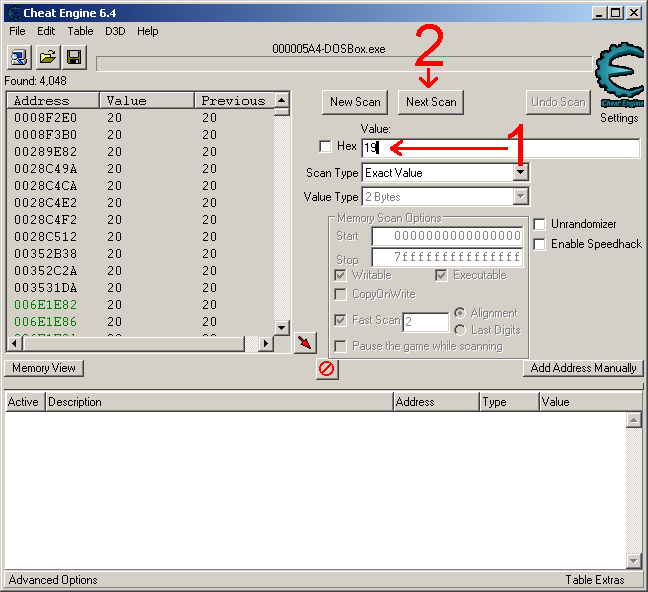This screenshot has width=648, height=592.
Task: Click the scan progress bar
Action: [344, 64]
